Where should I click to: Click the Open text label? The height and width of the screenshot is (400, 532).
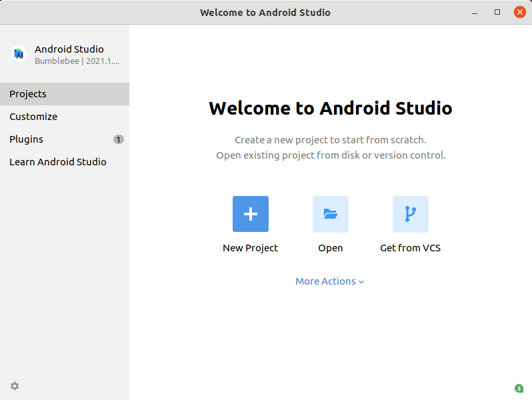[330, 248]
